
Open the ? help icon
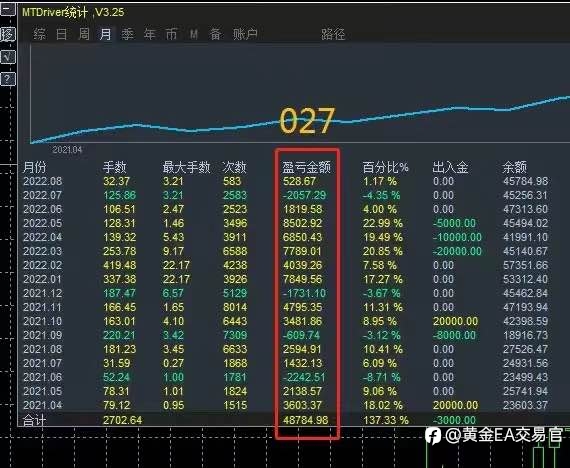pyautogui.click(x=8, y=79)
